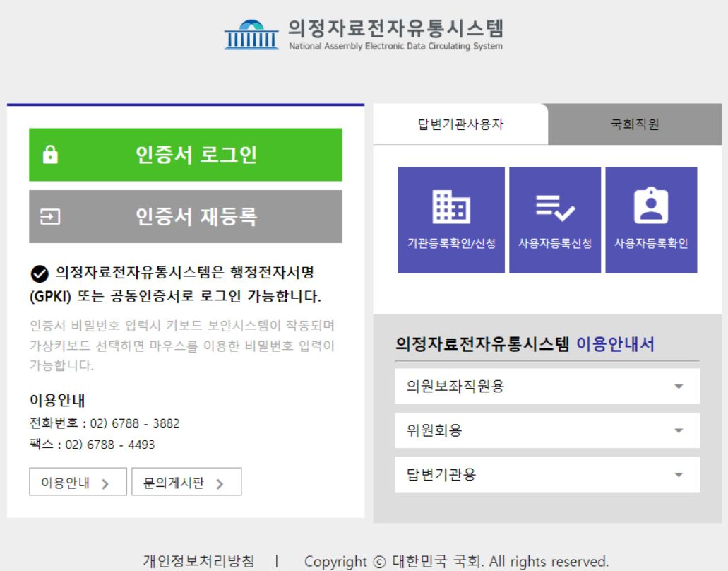Open the 개인정보처리방침 footer link
728x571 pixels.
pyautogui.click(x=198, y=561)
